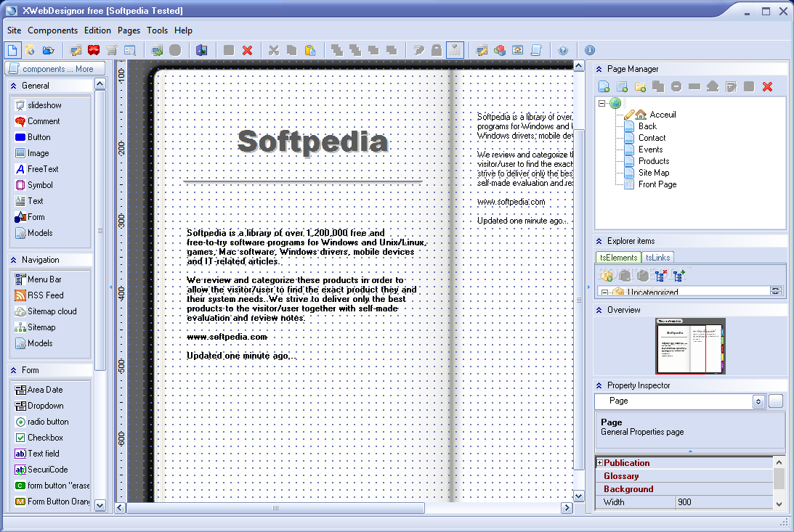Screen dimensions: 794x532
Task: Click the scissors Cut icon in the toolbar
Action: [274, 50]
